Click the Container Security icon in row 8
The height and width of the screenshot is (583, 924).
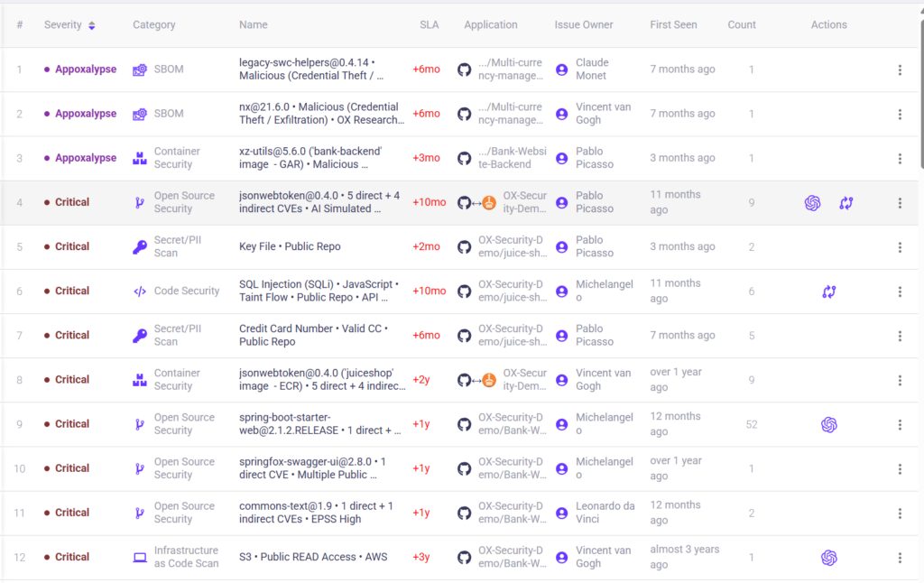tap(140, 380)
